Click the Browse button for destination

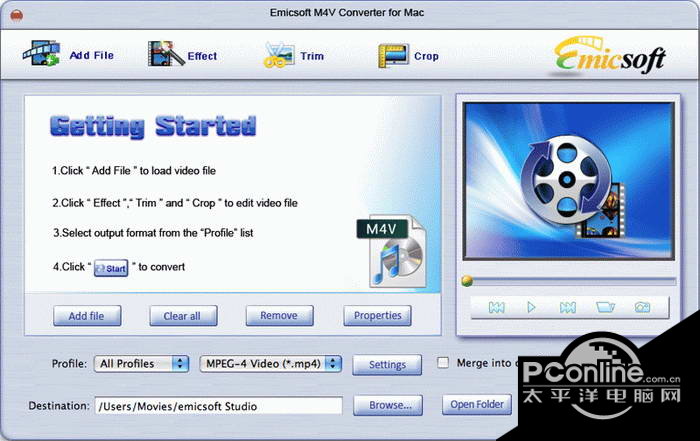coord(388,405)
